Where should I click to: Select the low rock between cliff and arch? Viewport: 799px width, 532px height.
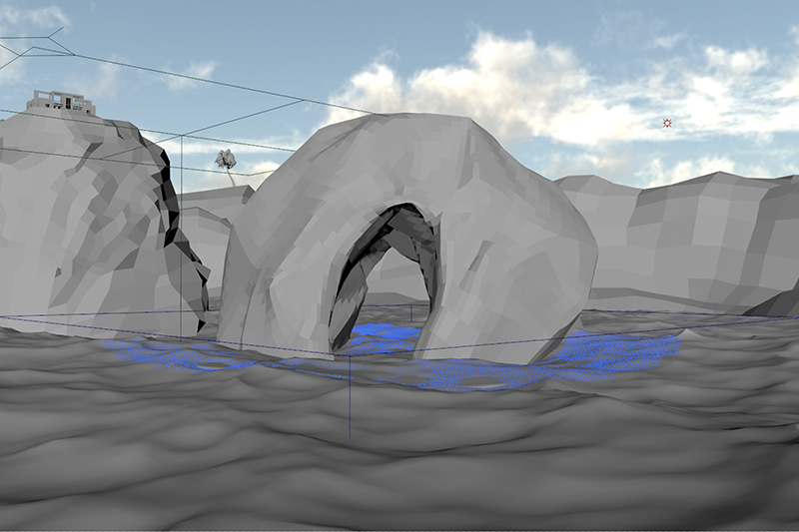click(212, 240)
